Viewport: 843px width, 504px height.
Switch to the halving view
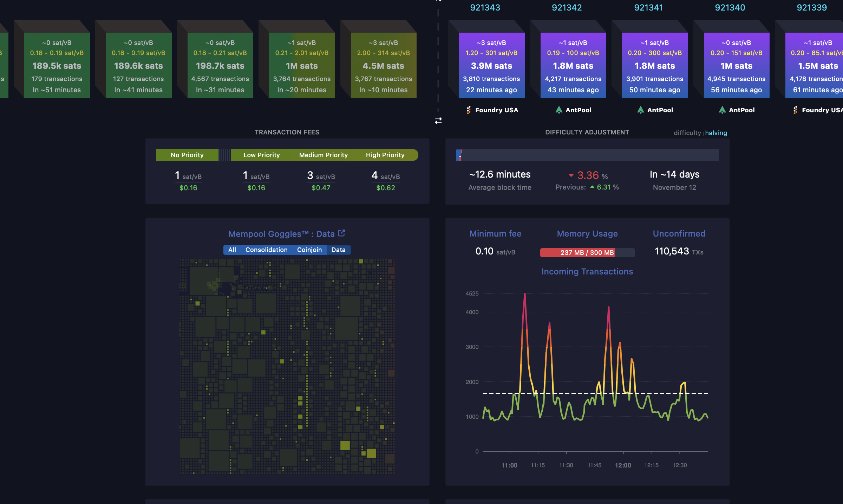point(716,133)
